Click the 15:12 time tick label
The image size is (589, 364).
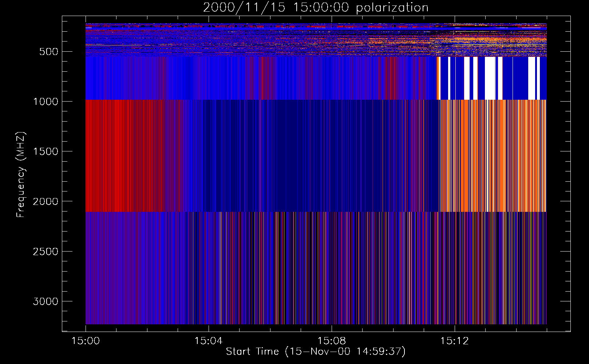click(454, 341)
